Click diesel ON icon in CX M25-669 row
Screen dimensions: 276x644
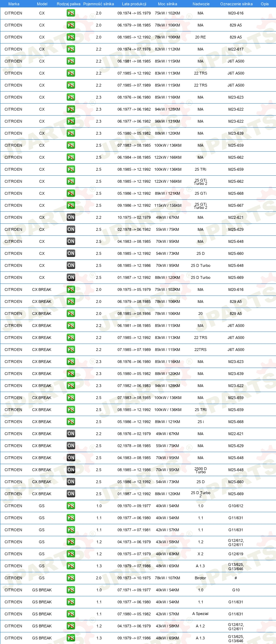tap(71, 277)
